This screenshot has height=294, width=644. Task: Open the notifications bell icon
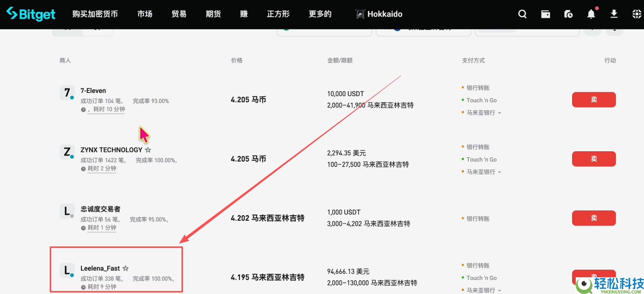(591, 14)
